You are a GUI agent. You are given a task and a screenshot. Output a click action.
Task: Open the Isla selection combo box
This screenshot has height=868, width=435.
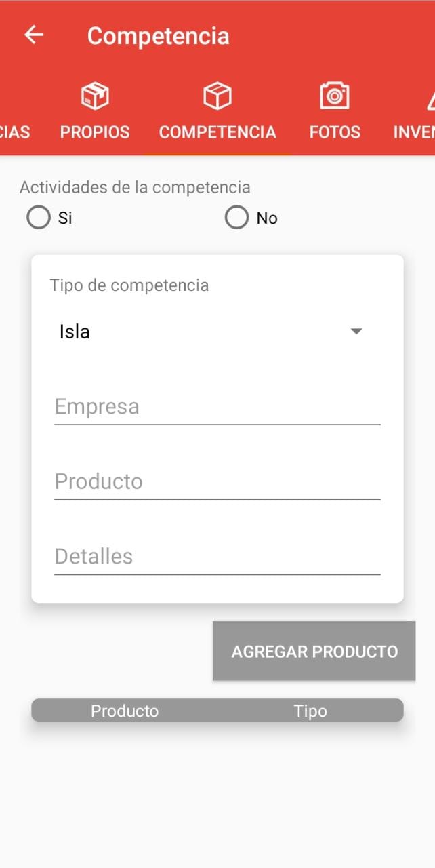tap(203, 332)
